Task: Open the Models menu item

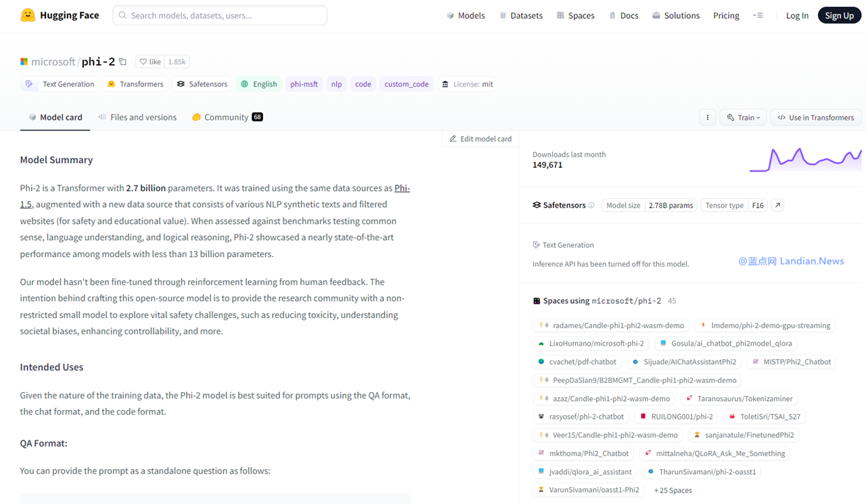Action: pyautogui.click(x=465, y=15)
